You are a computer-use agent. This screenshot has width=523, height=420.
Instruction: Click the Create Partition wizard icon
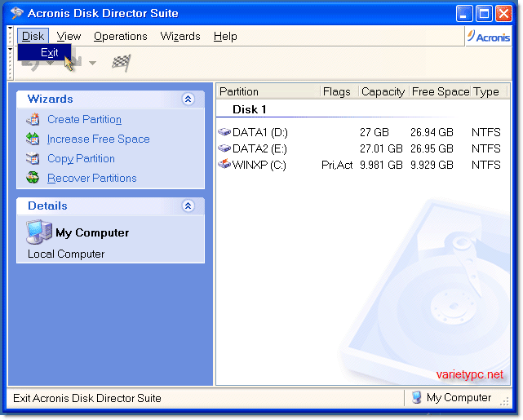click(33, 119)
